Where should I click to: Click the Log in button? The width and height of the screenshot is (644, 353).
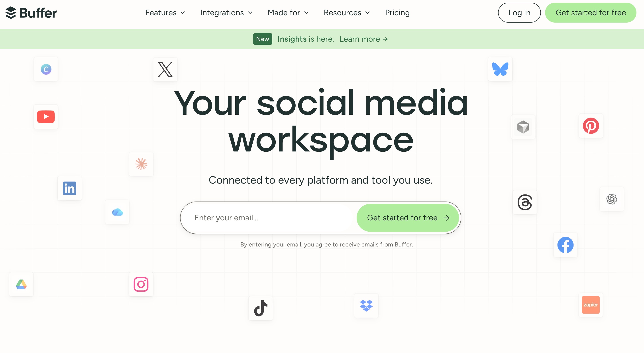click(x=519, y=13)
